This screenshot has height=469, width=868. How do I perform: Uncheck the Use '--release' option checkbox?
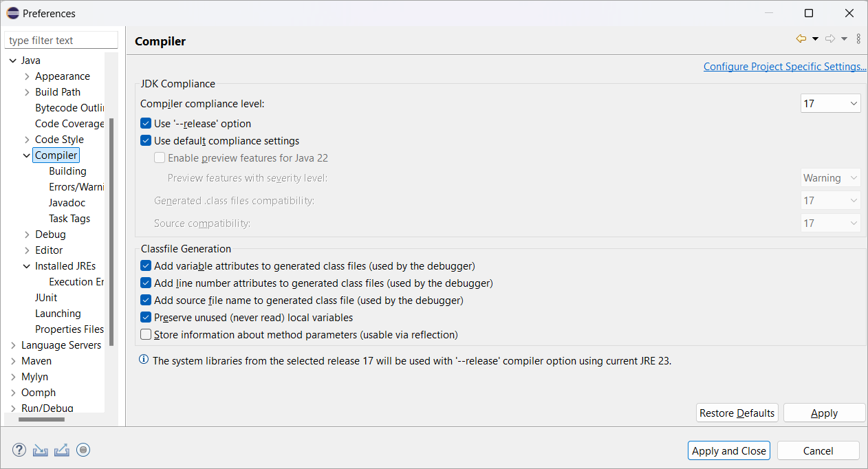click(x=146, y=124)
